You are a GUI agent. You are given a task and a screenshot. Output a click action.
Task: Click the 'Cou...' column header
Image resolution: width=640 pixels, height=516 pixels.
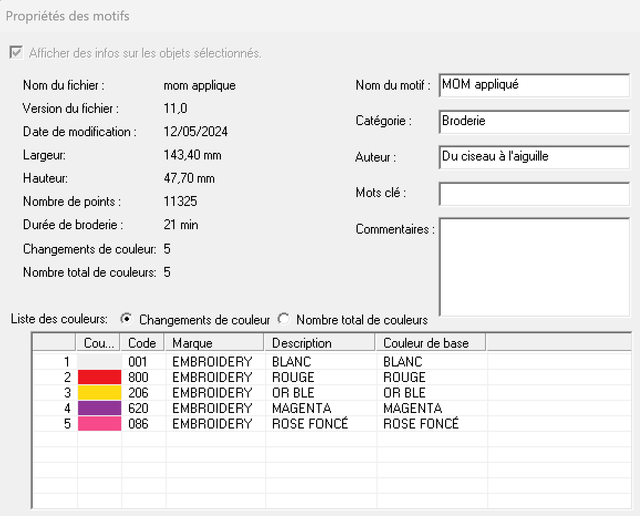point(98,343)
